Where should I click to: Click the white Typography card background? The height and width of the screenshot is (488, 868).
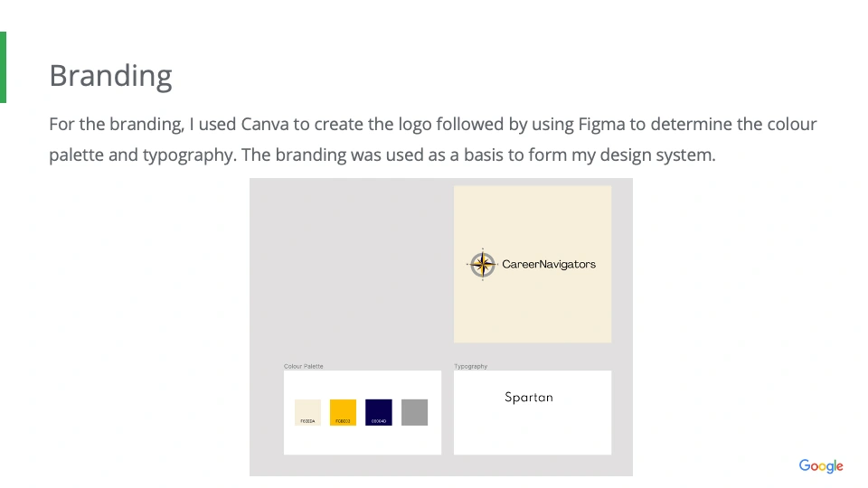pyautogui.click(x=532, y=432)
